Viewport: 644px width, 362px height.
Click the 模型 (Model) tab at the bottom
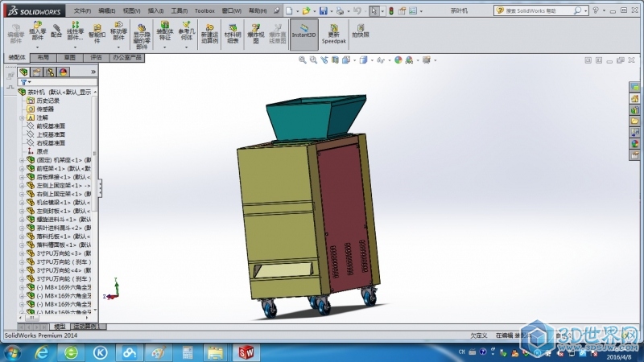pyautogui.click(x=60, y=327)
